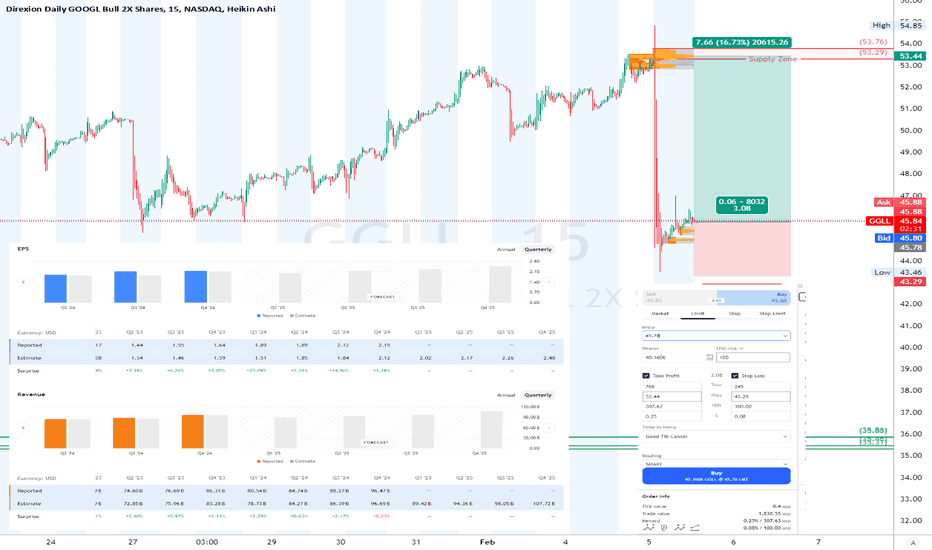Click the Revenue Reported value 96.47 B

[x=380, y=491]
